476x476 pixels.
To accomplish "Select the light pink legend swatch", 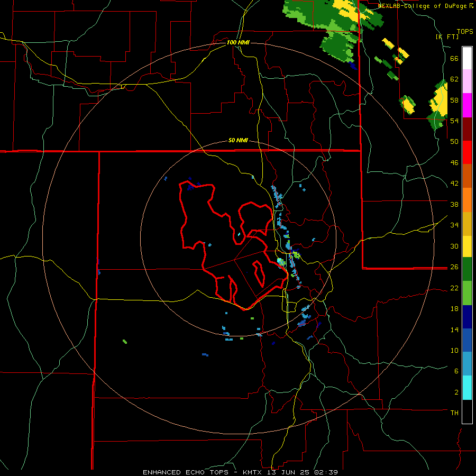I will point(467,81).
